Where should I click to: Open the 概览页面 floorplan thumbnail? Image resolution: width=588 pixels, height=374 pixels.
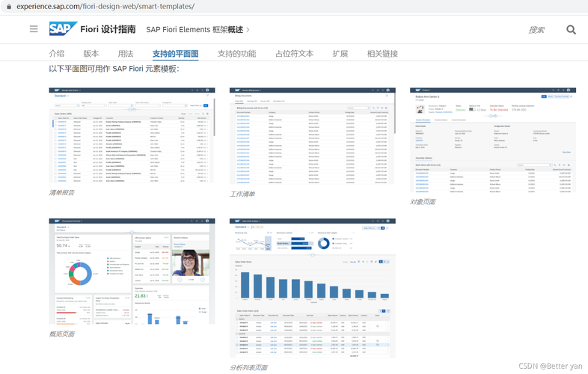tap(132, 272)
